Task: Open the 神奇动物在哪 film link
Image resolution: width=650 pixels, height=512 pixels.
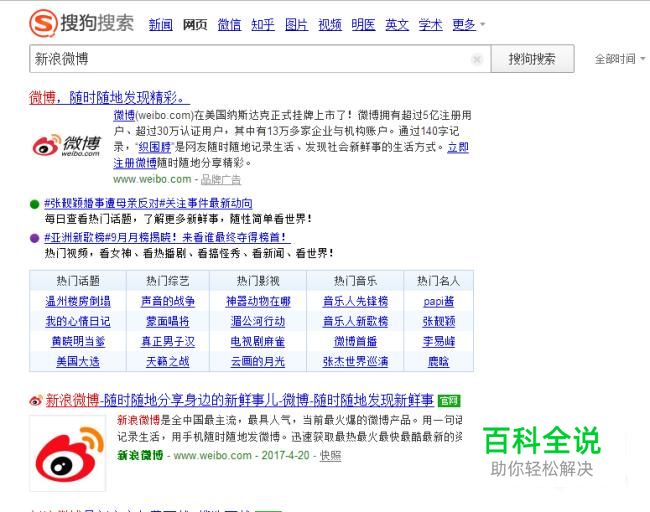Action: tap(258, 301)
